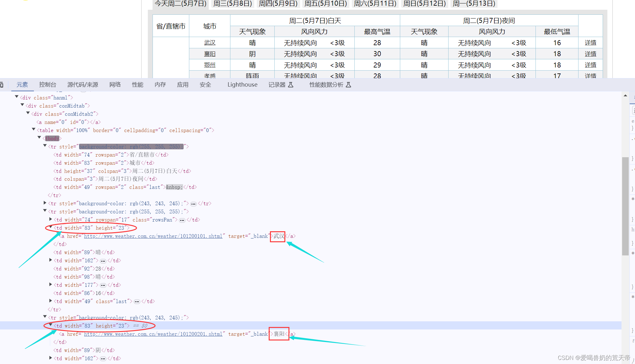Open the 襄阳 city link in weather table
Image resolution: width=635 pixels, height=364 pixels.
[x=210, y=54]
